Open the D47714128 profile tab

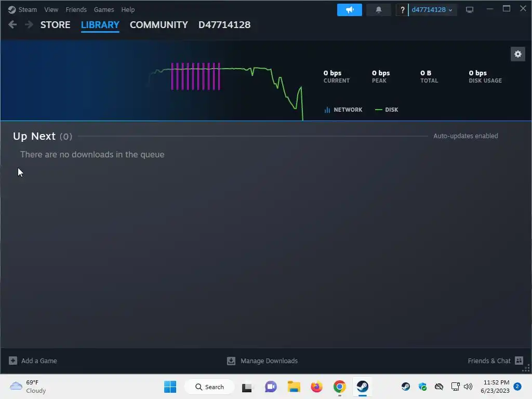click(224, 25)
